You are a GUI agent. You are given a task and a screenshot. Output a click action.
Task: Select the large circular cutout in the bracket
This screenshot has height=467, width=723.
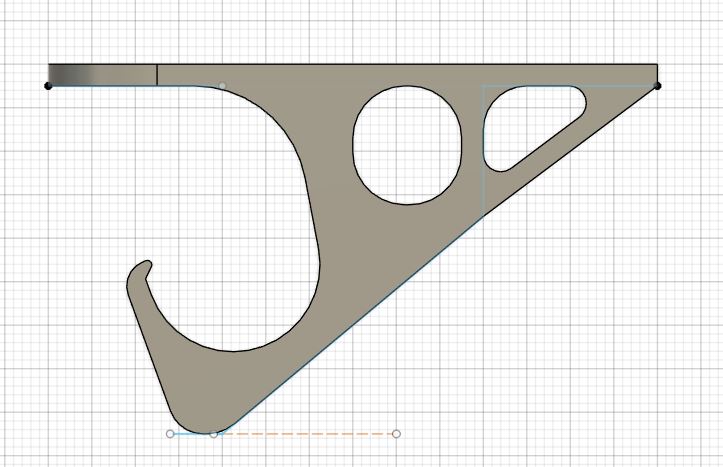(x=407, y=145)
